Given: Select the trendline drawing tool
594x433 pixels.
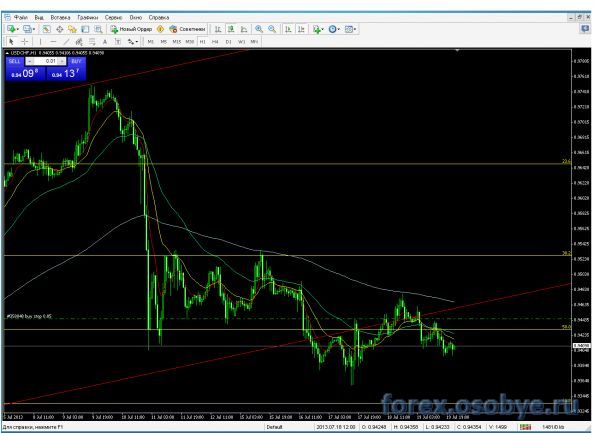Looking at the screenshot, I should pyautogui.click(x=66, y=41).
